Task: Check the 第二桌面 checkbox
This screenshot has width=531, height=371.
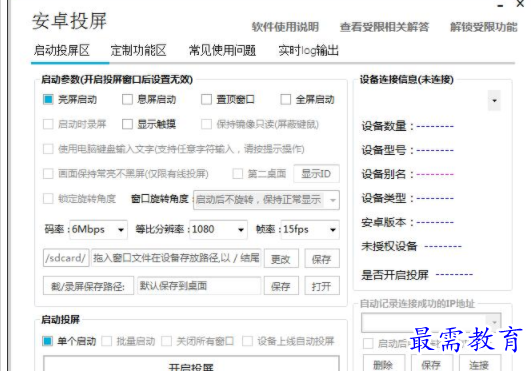Action: [x=238, y=174]
